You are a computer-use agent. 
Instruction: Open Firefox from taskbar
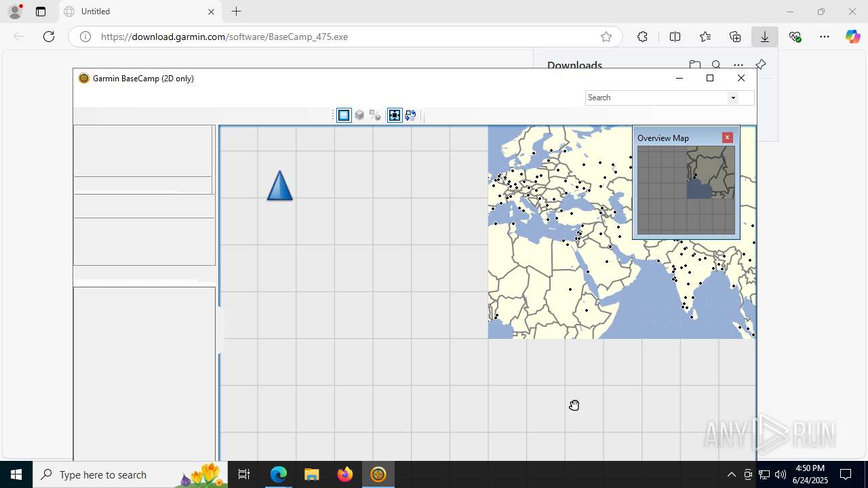pos(345,474)
